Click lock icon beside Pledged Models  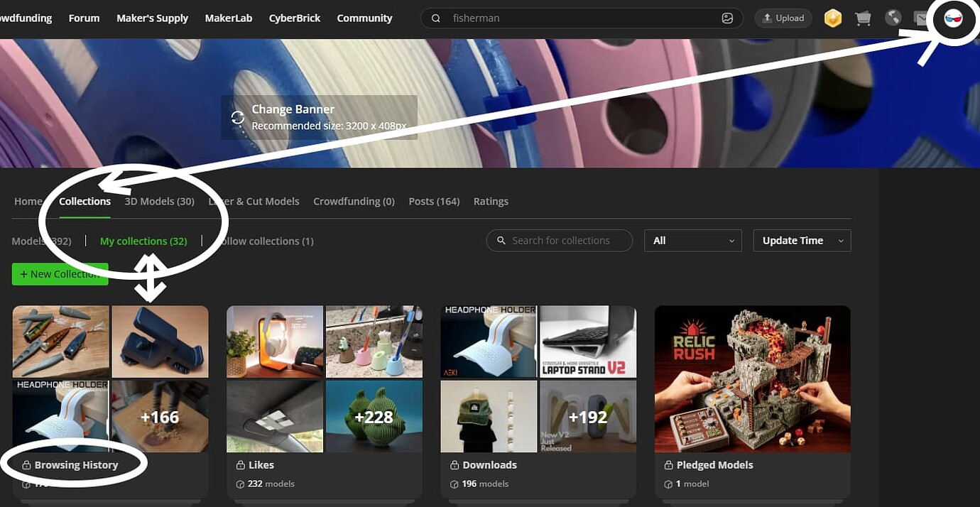pos(668,465)
